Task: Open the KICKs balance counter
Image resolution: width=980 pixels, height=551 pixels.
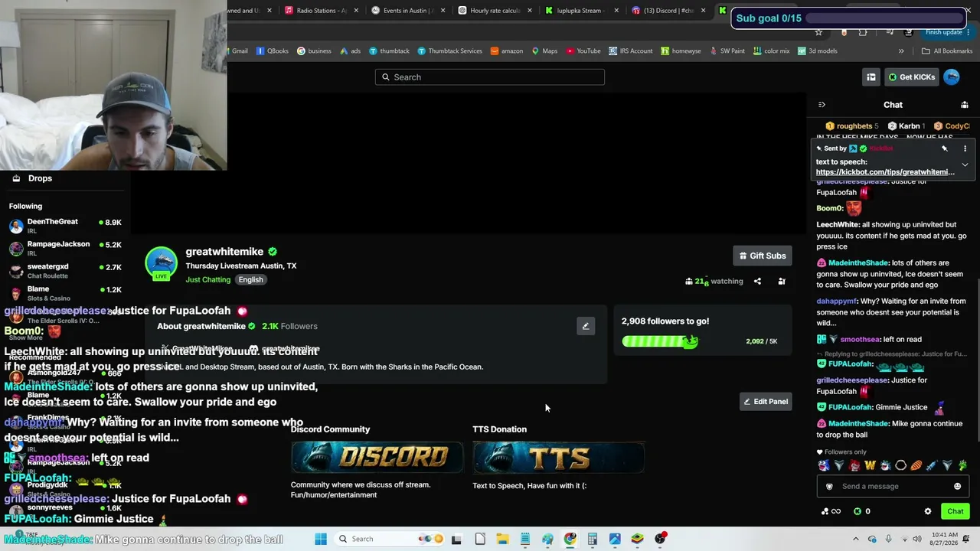Action: pyautogui.click(x=862, y=511)
